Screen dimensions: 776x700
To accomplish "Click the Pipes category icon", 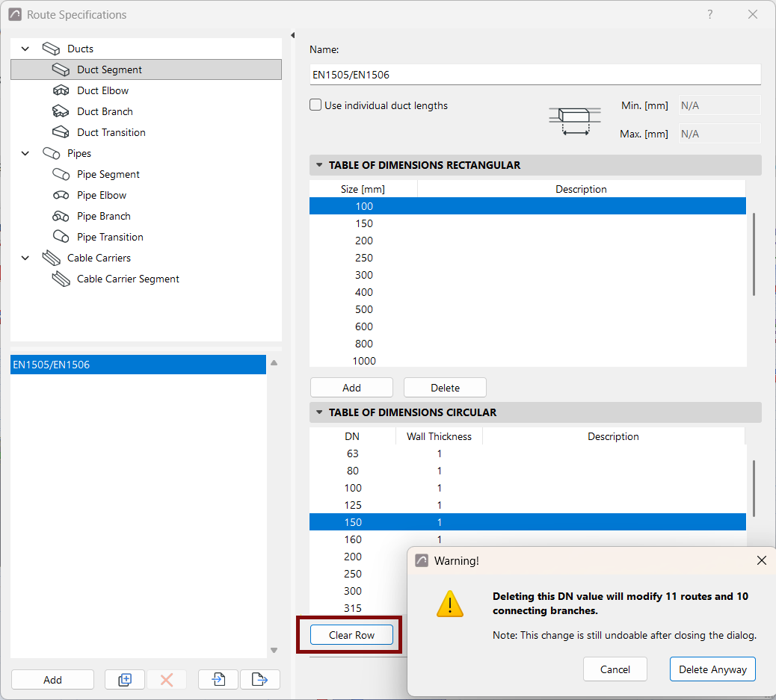I will tap(51, 153).
